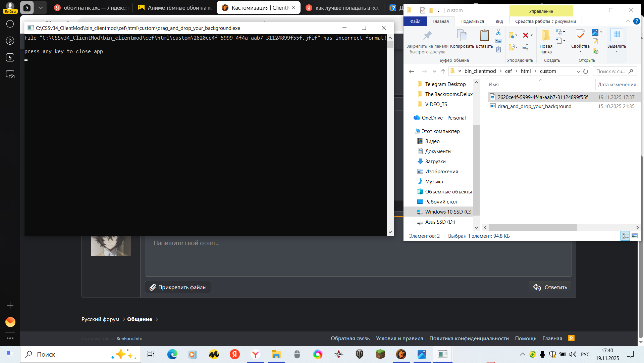
Task: Click the red X Delete icon
Action: 526,35
